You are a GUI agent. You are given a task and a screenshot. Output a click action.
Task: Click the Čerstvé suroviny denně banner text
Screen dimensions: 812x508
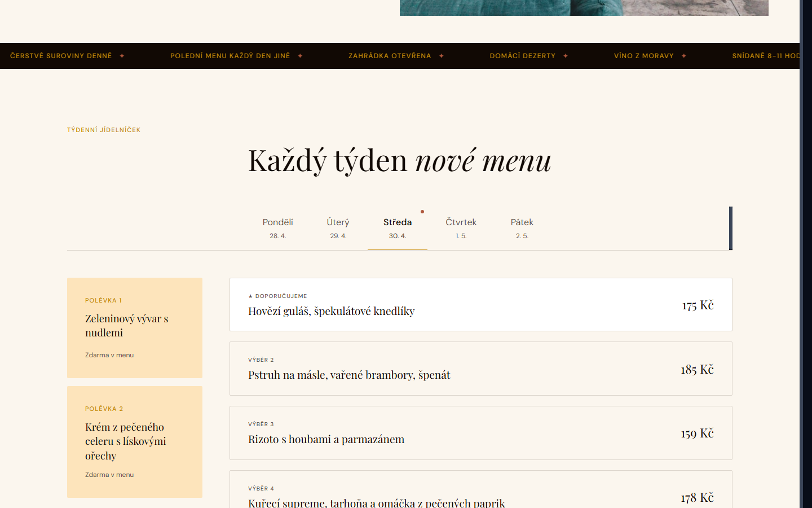click(x=61, y=56)
